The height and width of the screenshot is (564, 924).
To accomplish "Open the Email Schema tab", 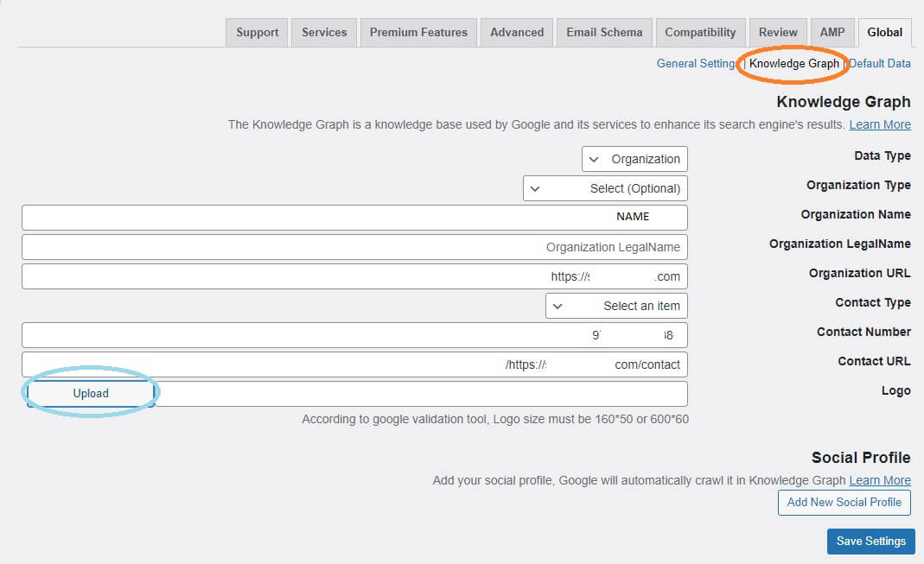I will tap(604, 32).
